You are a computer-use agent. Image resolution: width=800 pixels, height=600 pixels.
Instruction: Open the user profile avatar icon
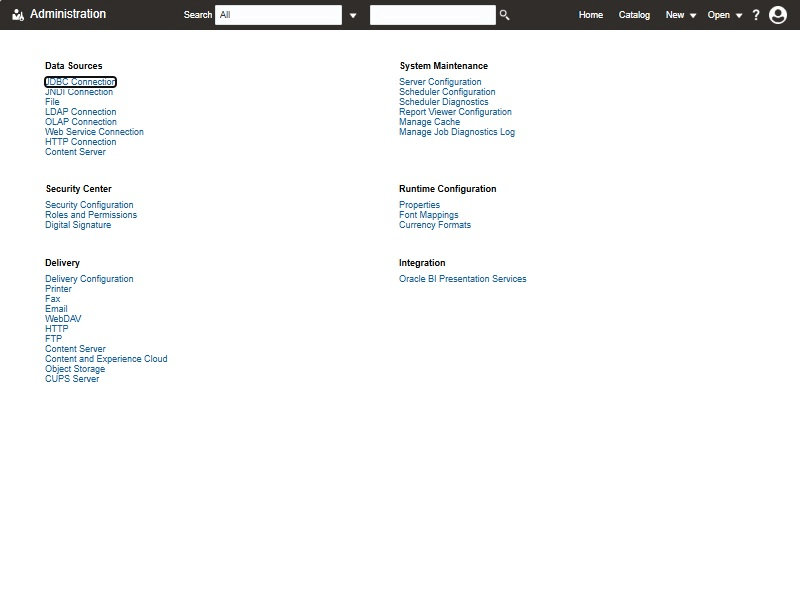pos(778,15)
